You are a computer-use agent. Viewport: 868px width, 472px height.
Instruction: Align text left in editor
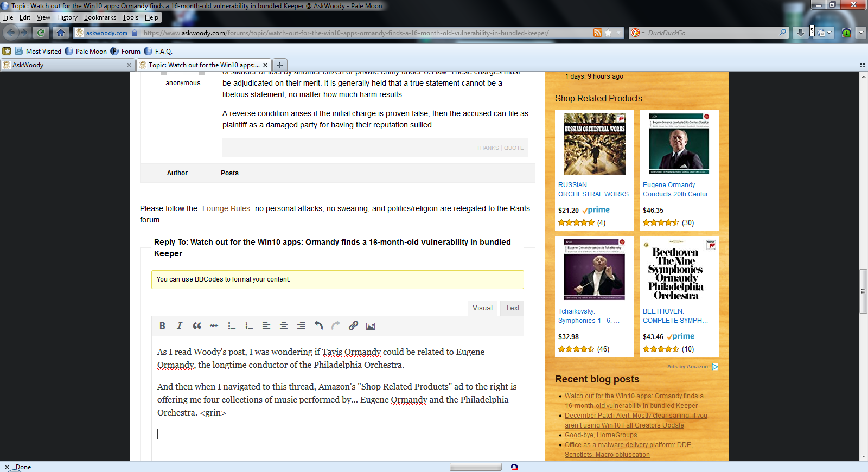pos(266,326)
